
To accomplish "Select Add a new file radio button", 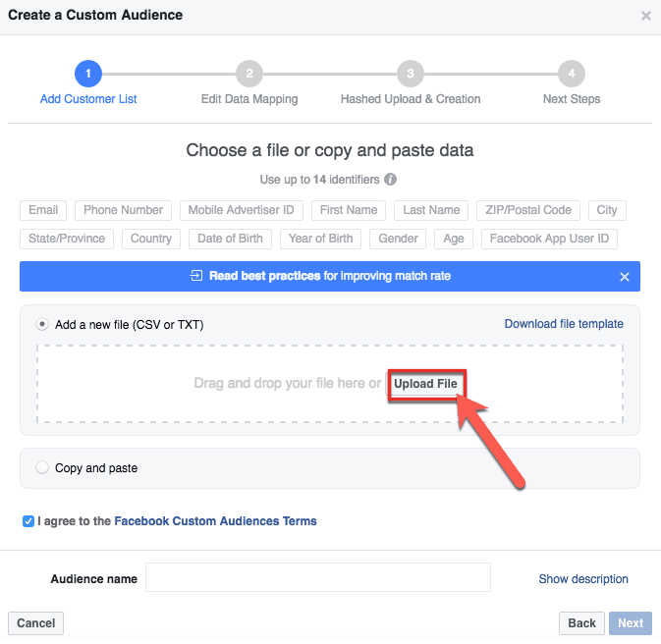I will pos(42,324).
